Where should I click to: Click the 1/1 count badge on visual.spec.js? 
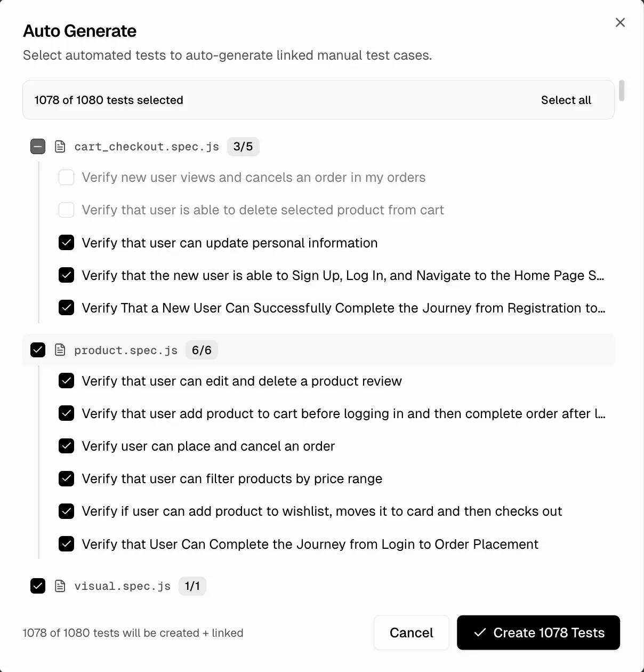tap(192, 586)
